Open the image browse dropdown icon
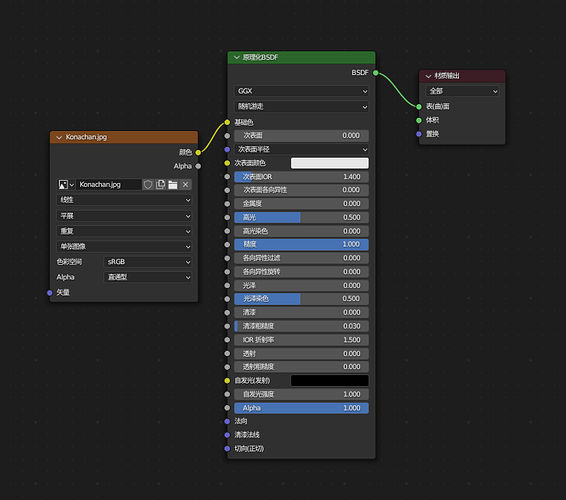Viewport: 566px width, 500px height. tap(66, 184)
